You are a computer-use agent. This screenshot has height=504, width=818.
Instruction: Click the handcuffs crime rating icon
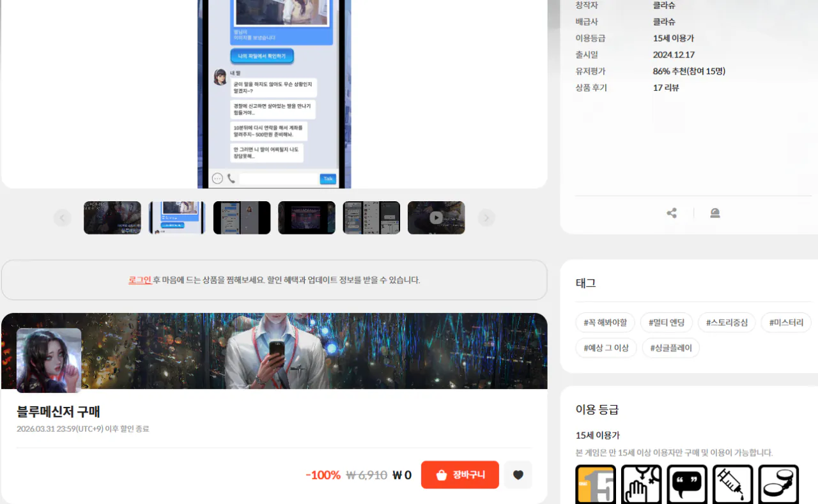pos(779,484)
